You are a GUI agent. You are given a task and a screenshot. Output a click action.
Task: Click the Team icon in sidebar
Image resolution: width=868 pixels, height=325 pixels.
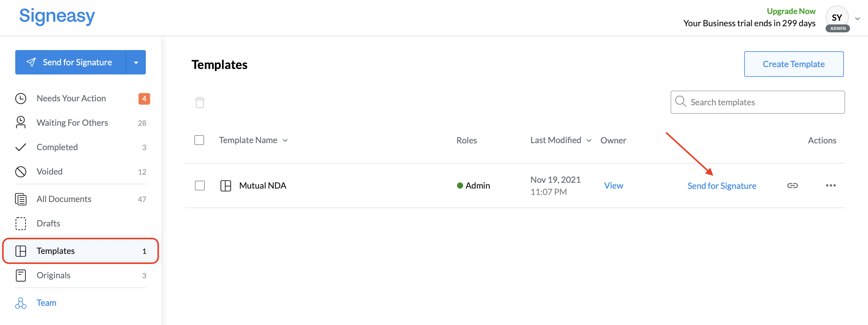click(x=20, y=303)
